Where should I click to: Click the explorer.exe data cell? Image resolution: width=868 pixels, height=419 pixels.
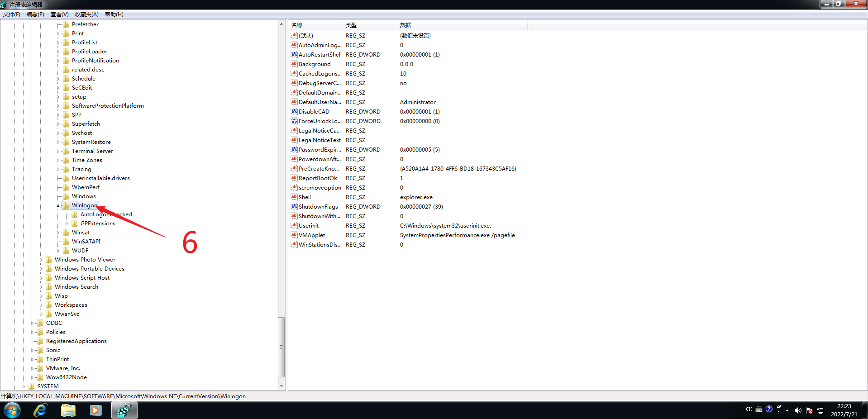416,197
